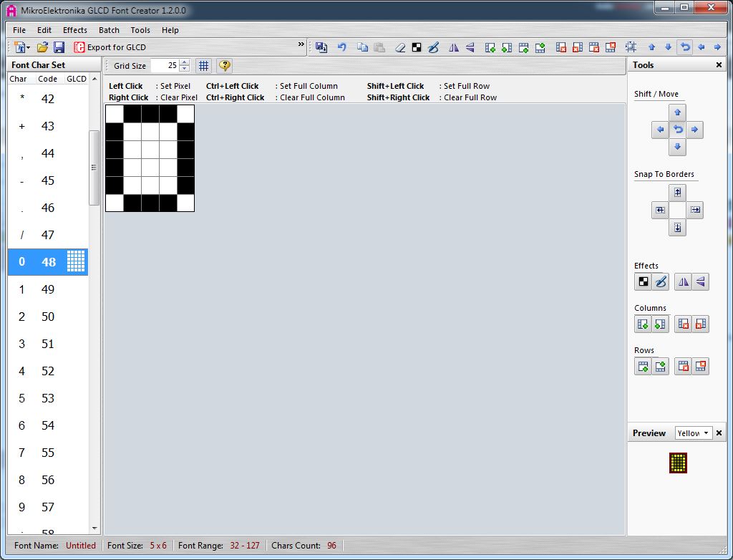Viewport: 733px width, 560px height.
Task: Save the font with the floppy disk icon
Action: [x=59, y=47]
